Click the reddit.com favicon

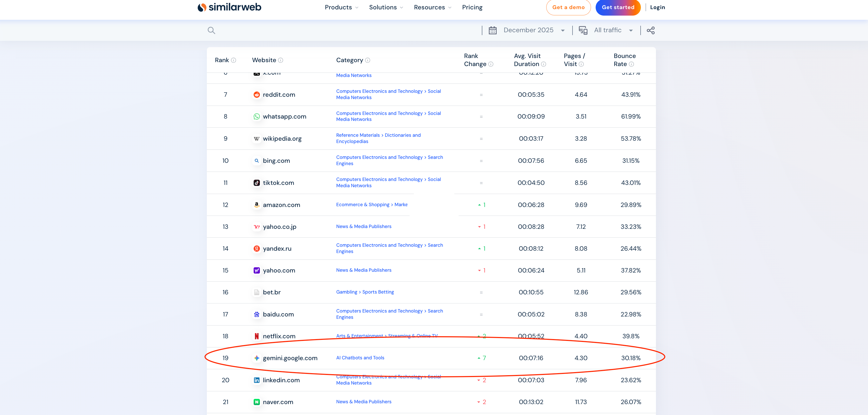pos(257,95)
